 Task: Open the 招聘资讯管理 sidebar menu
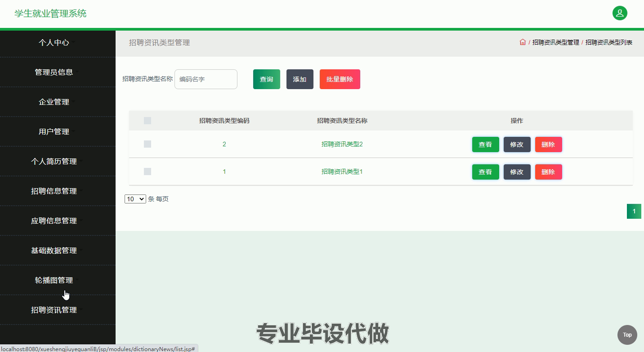58,310
